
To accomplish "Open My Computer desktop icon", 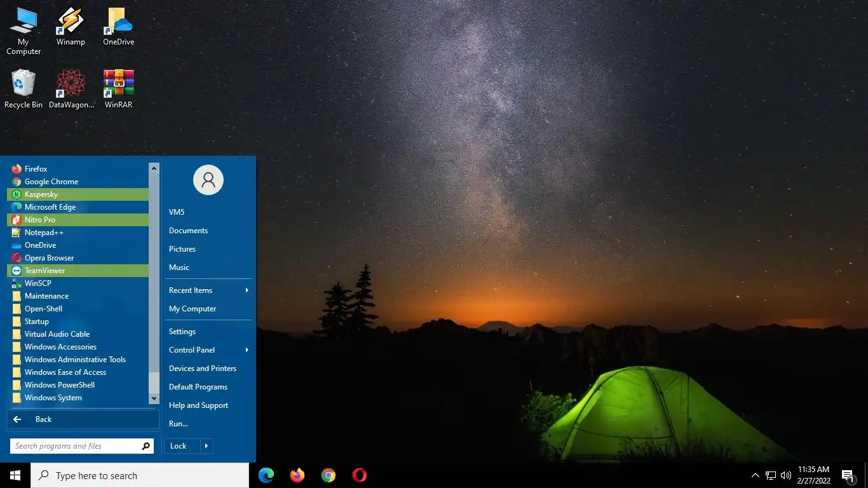I will tap(24, 31).
